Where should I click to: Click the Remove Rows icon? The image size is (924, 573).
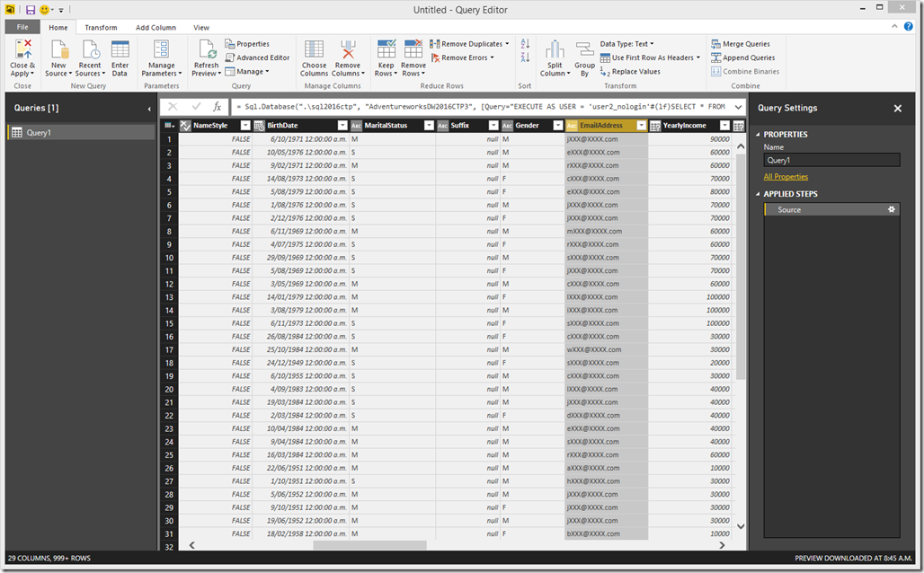click(413, 50)
